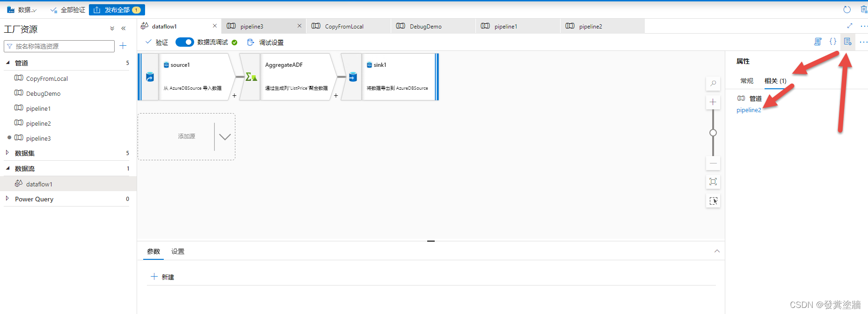This screenshot has width=868, height=314.
Task: Close the pipeline3 tab
Action: (x=299, y=26)
